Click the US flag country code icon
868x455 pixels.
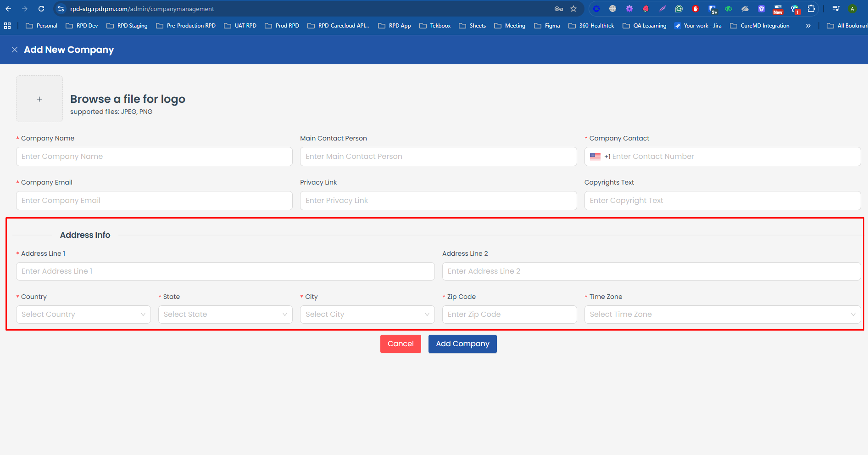coord(595,157)
